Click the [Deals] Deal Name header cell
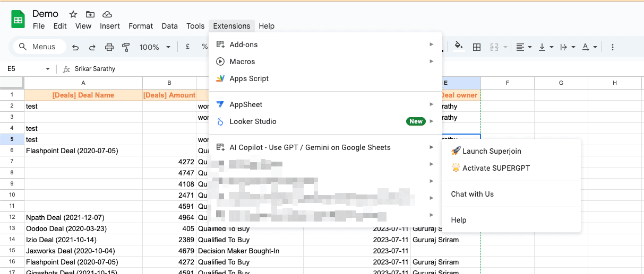 tap(83, 95)
